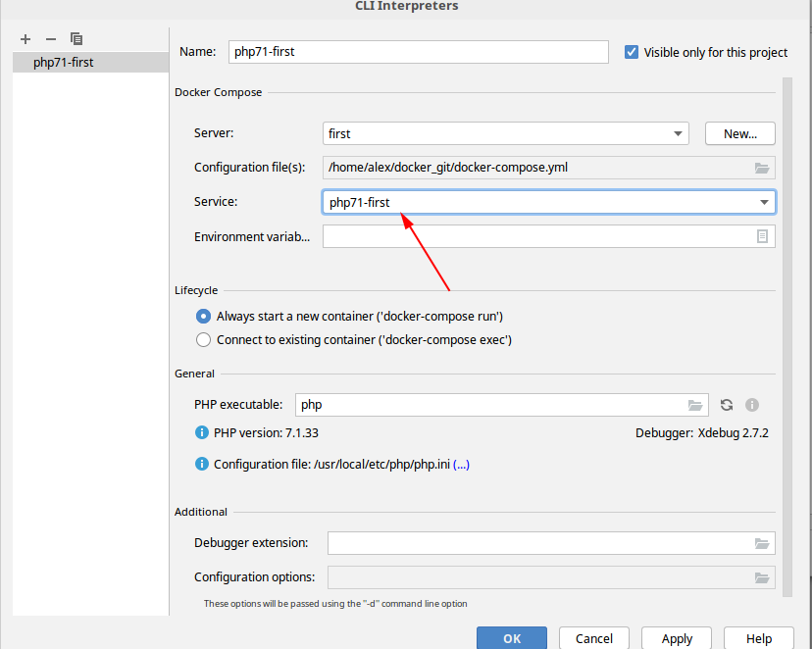This screenshot has width=812, height=649.
Task: Click info icon beside PHP version 7.1.33
Action: pos(201,431)
